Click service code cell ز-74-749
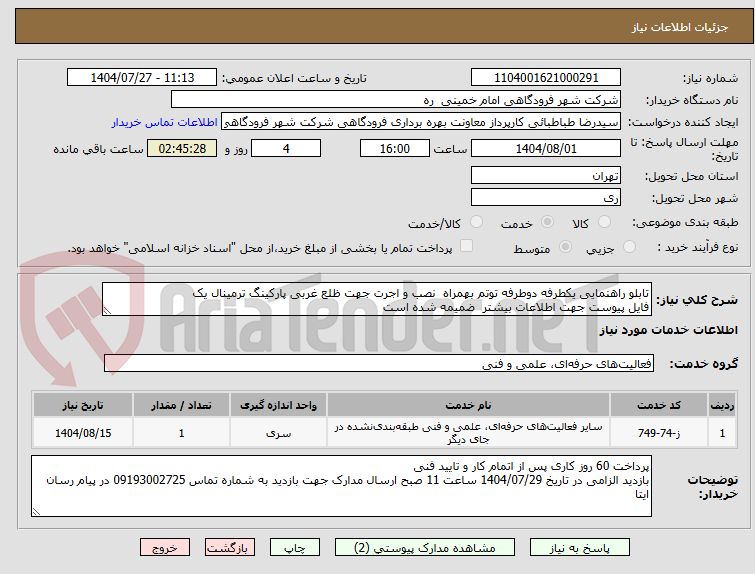This screenshot has height=574, width=755. 658,433
